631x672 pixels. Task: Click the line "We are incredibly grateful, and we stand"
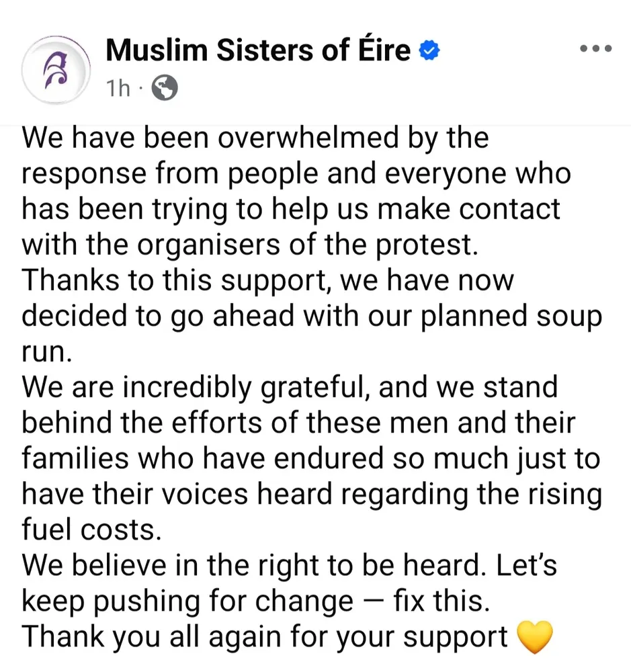pyautogui.click(x=290, y=387)
